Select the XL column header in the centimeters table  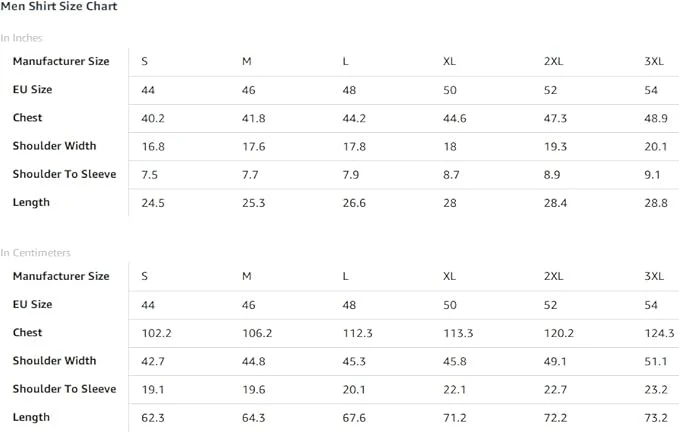450,276
